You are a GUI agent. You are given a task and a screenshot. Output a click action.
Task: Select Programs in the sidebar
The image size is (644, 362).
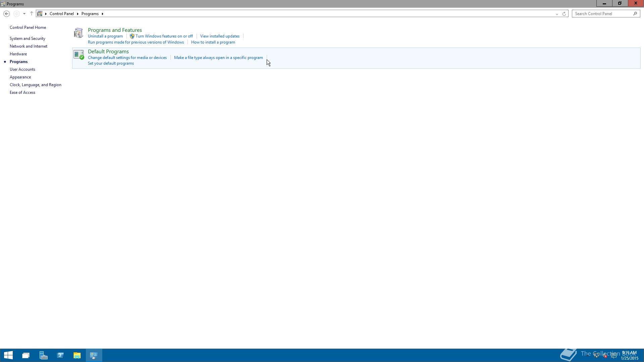click(x=19, y=62)
